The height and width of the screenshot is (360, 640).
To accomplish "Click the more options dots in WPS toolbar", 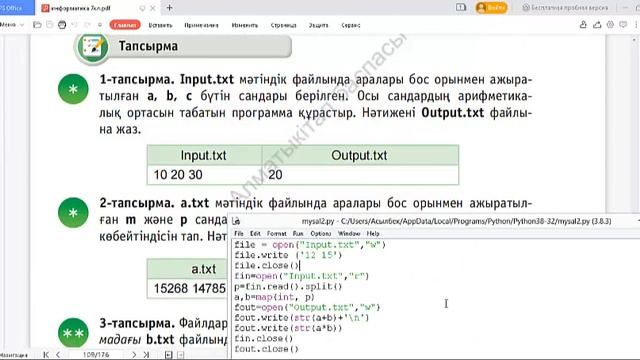I will point(636,25).
